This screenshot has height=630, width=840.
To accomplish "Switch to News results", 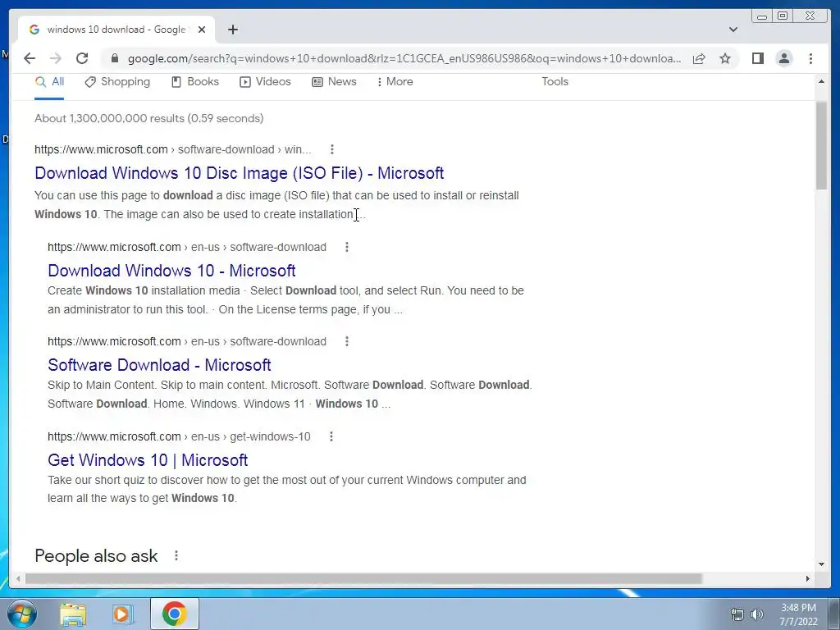I will click(335, 82).
